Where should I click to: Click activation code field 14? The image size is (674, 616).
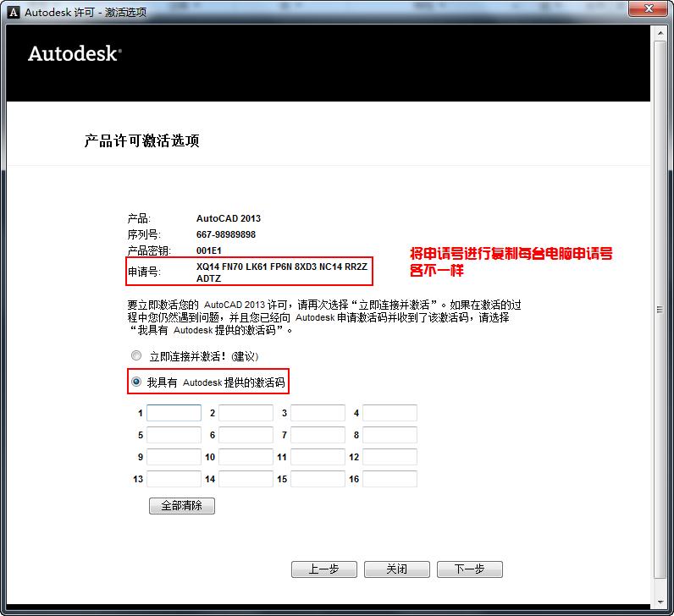[x=246, y=479]
